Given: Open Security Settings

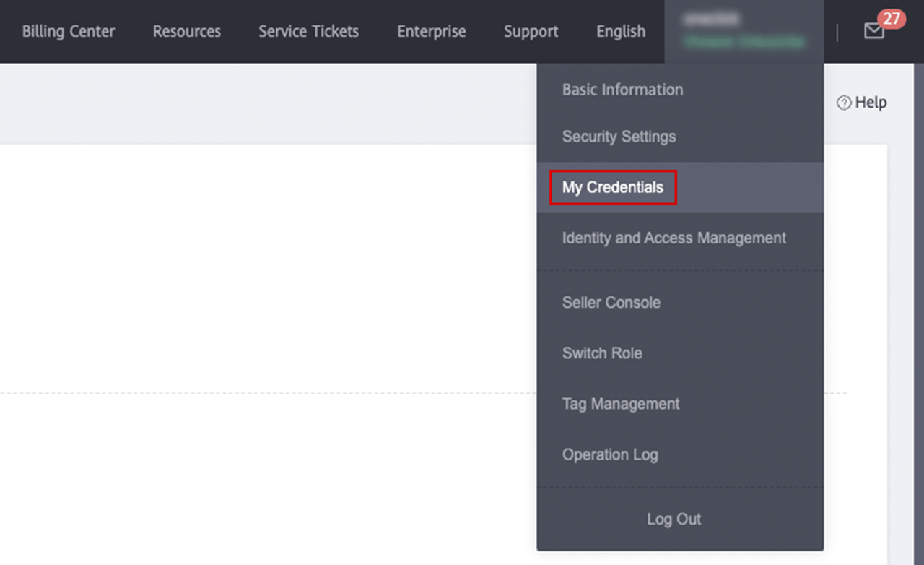Looking at the screenshot, I should pos(619,137).
